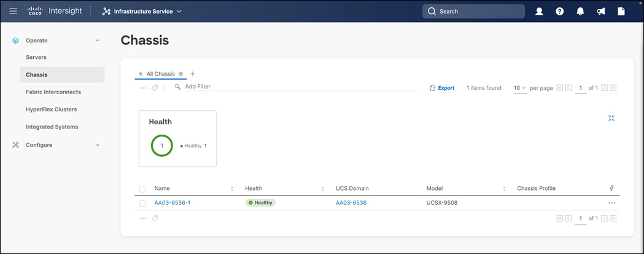644x254 pixels.
Task: Go to last page in top pagination
Action: 613,88
